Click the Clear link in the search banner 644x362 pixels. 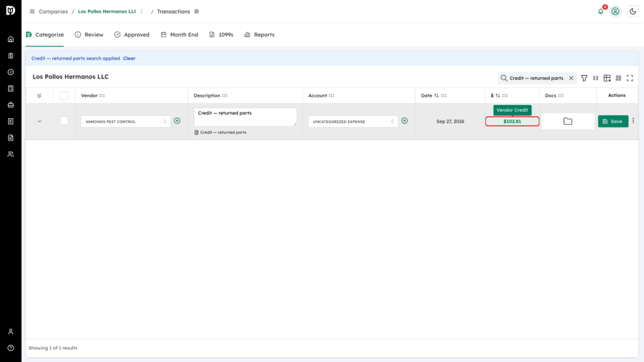tap(129, 58)
